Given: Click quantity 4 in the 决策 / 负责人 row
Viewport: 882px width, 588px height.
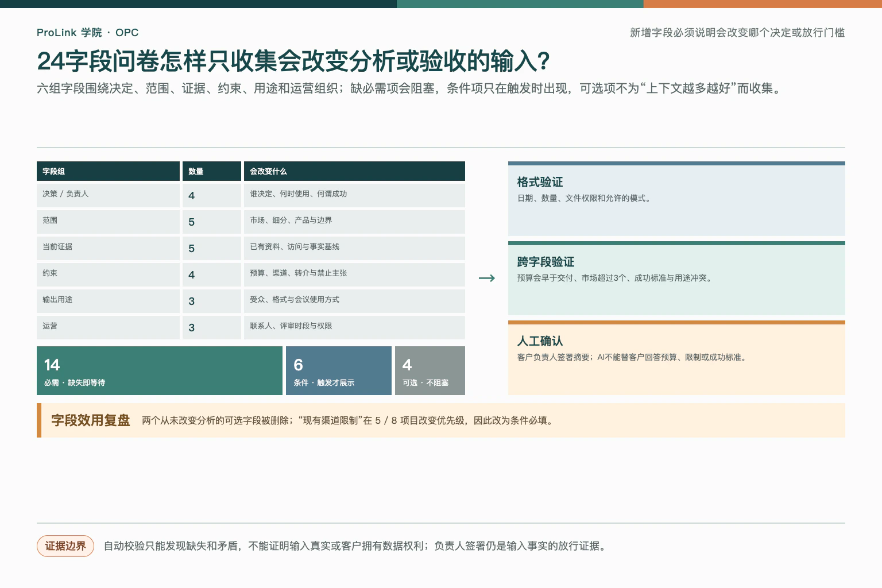Looking at the screenshot, I should (x=212, y=195).
